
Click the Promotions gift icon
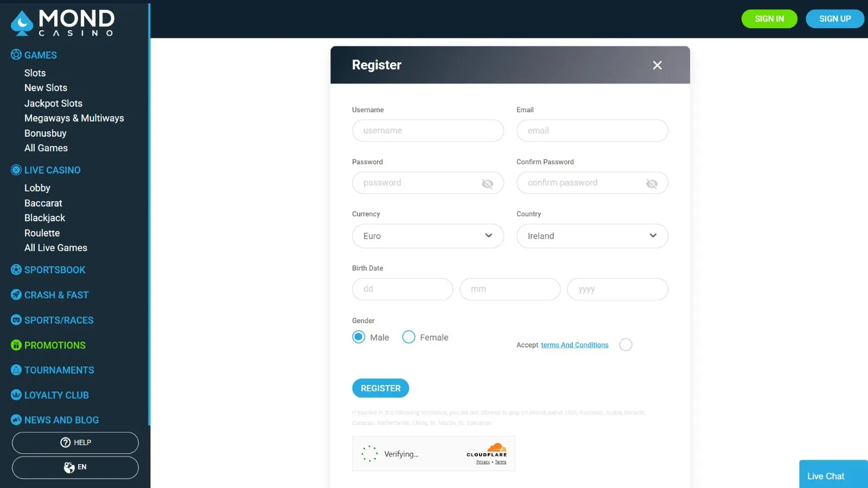tap(16, 345)
